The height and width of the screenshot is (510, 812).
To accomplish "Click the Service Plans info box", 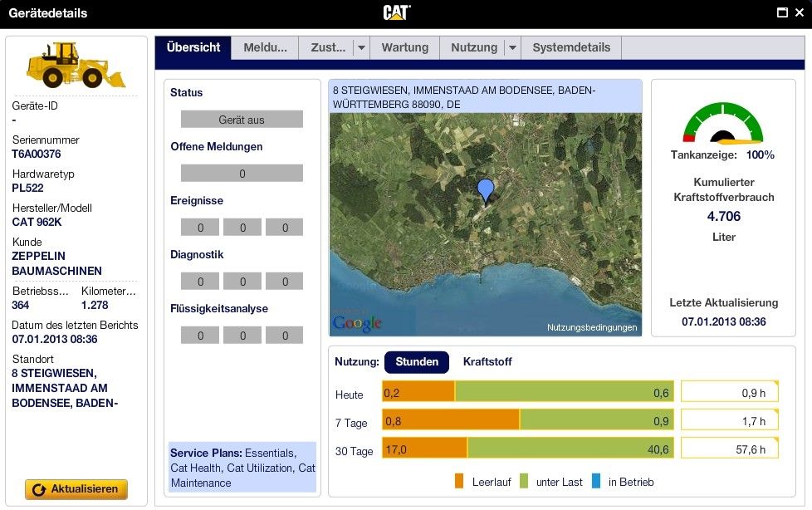I will pos(242,467).
